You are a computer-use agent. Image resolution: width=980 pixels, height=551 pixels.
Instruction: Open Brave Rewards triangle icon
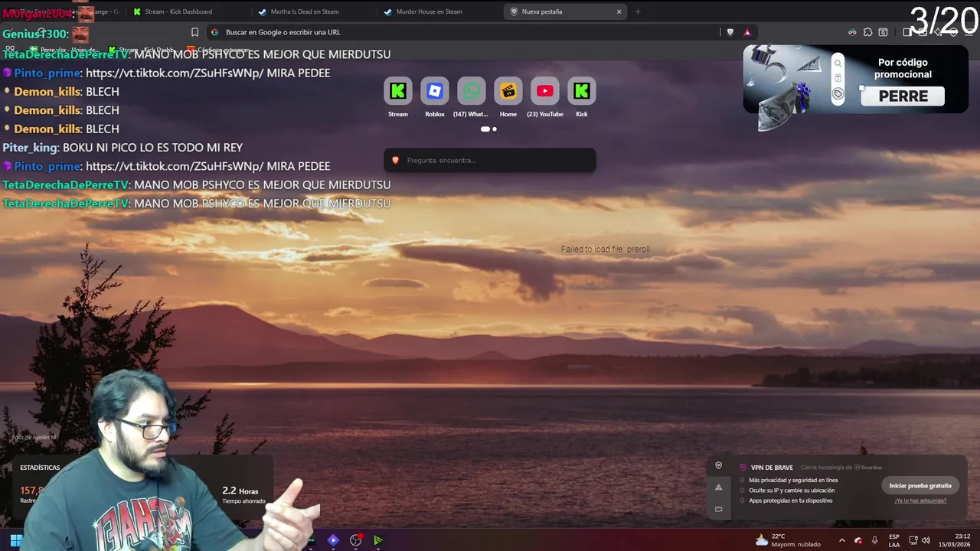click(x=747, y=32)
